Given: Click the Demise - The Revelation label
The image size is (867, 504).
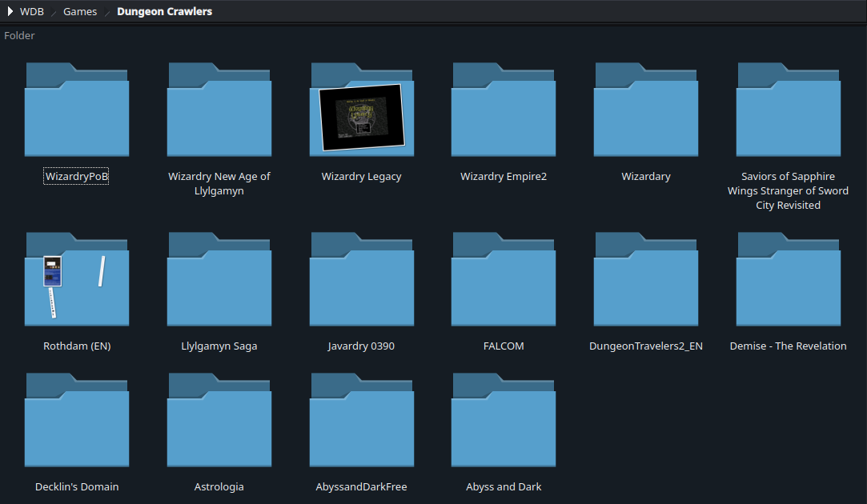Looking at the screenshot, I should click(788, 346).
